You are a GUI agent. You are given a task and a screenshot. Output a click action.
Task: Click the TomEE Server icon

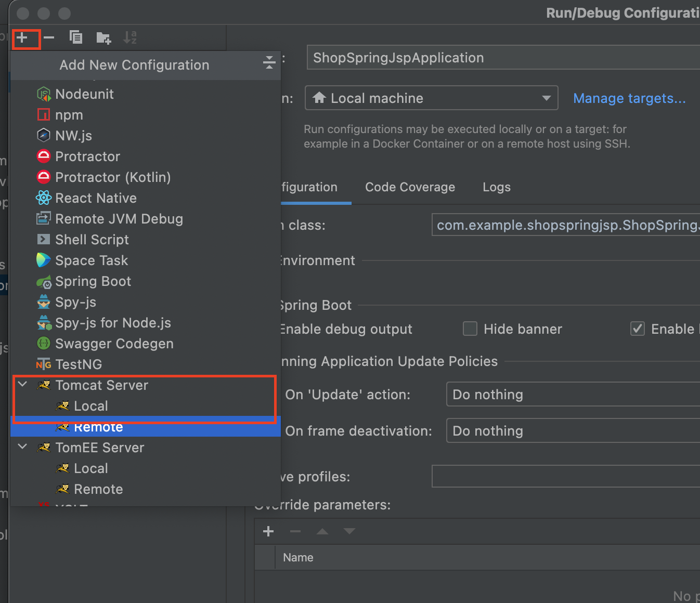[44, 448]
